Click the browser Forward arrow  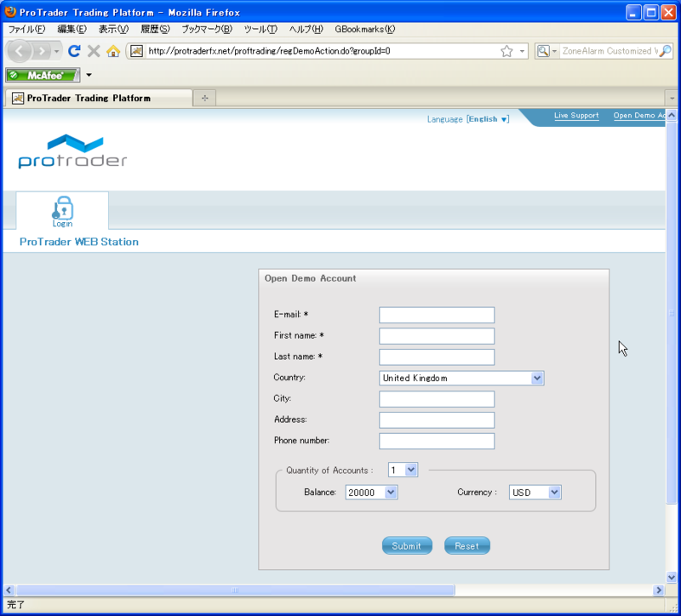click(x=42, y=52)
